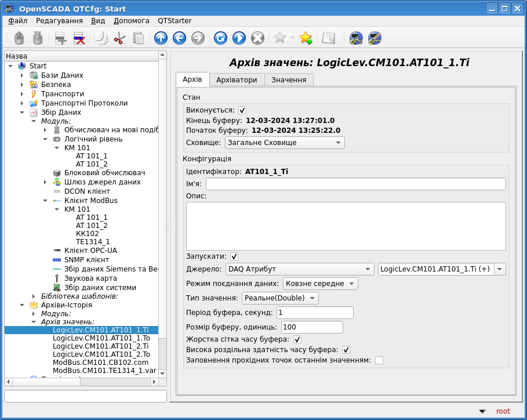Open the LogicLev.CM101.AT101_1.Ti (+) source address dropdown
The image size is (527, 420).
(499, 269)
